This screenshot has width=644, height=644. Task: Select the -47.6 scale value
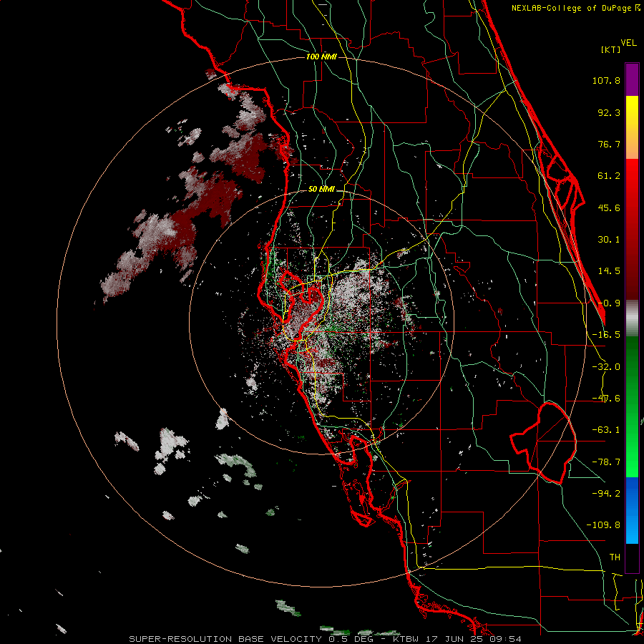click(x=606, y=399)
